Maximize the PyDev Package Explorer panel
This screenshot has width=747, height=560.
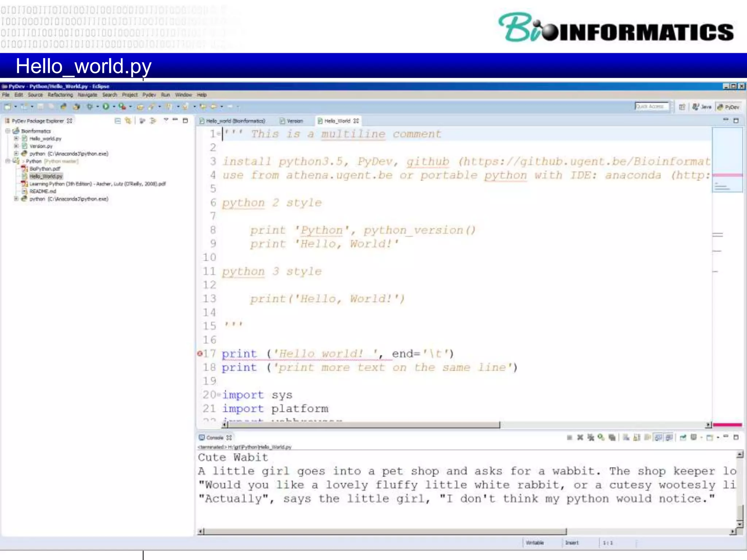coord(185,121)
